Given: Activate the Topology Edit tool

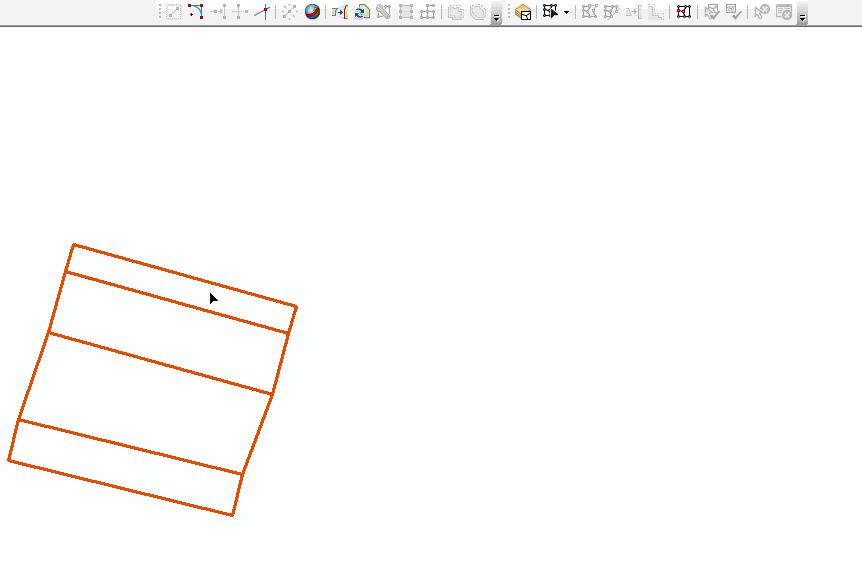Looking at the screenshot, I should coord(549,12).
